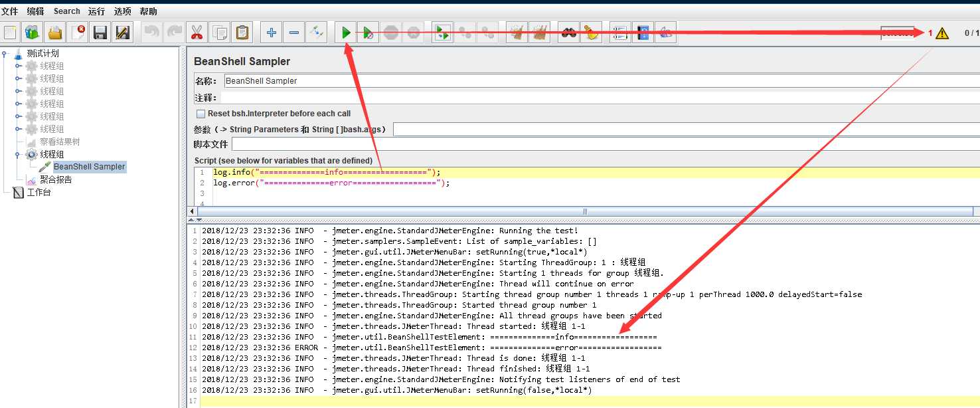Click the greyed Shutdown icon
This screenshot has height=408, width=980.
pyautogui.click(x=414, y=33)
